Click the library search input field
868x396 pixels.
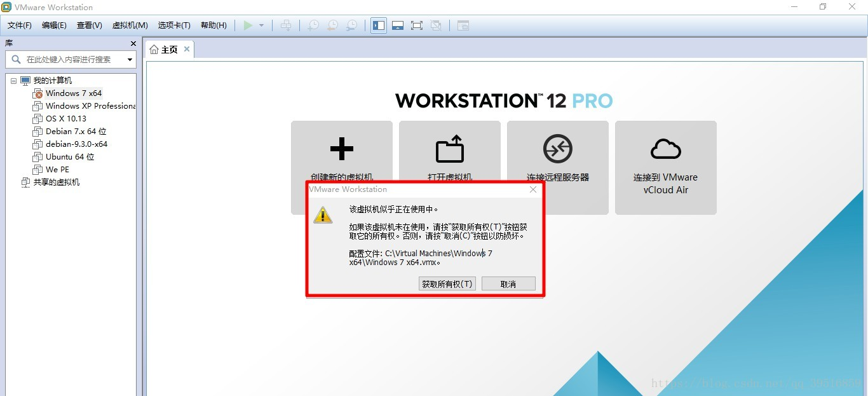(70, 59)
